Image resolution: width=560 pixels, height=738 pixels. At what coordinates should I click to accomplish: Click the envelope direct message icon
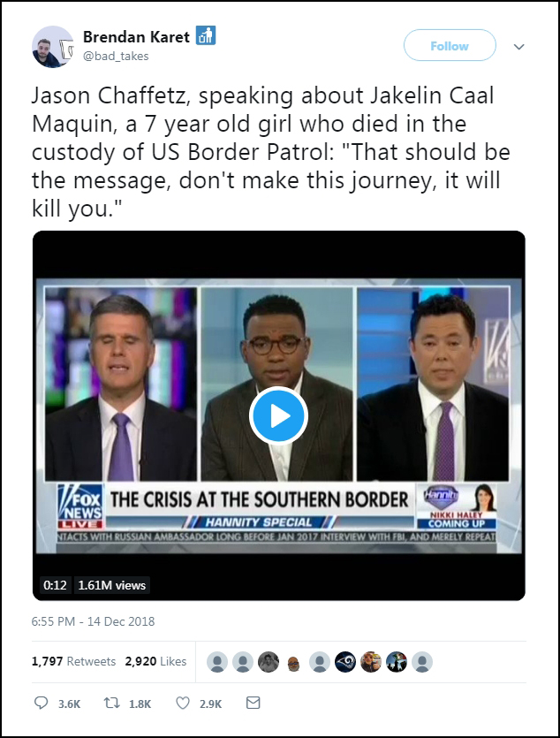coord(253,704)
